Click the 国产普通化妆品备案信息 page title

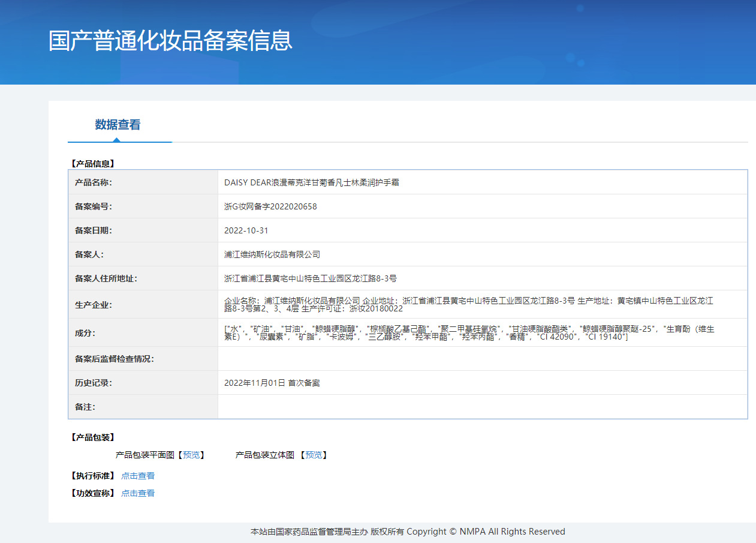pos(170,40)
